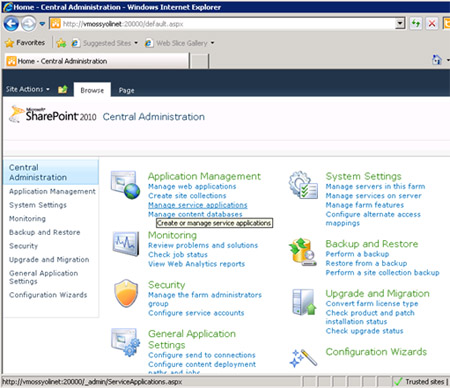Click Add to Favorites Bar icon
The height and width of the screenshot is (388, 450).
[61, 43]
